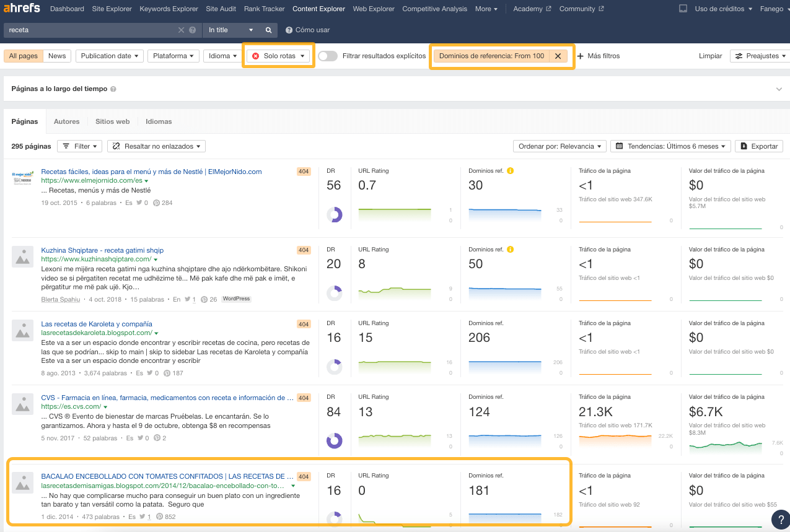The height and width of the screenshot is (532, 790).
Task: Open the help question mark in bottom corner
Action: click(780, 520)
